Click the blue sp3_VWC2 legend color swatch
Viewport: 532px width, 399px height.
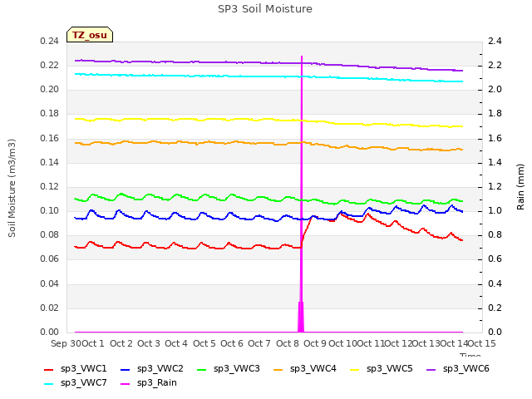pos(126,370)
